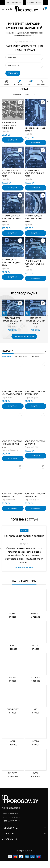The image size is (50, 868).
Task: Open Заказ cart icon in navigation bar
Action: (30, 83)
